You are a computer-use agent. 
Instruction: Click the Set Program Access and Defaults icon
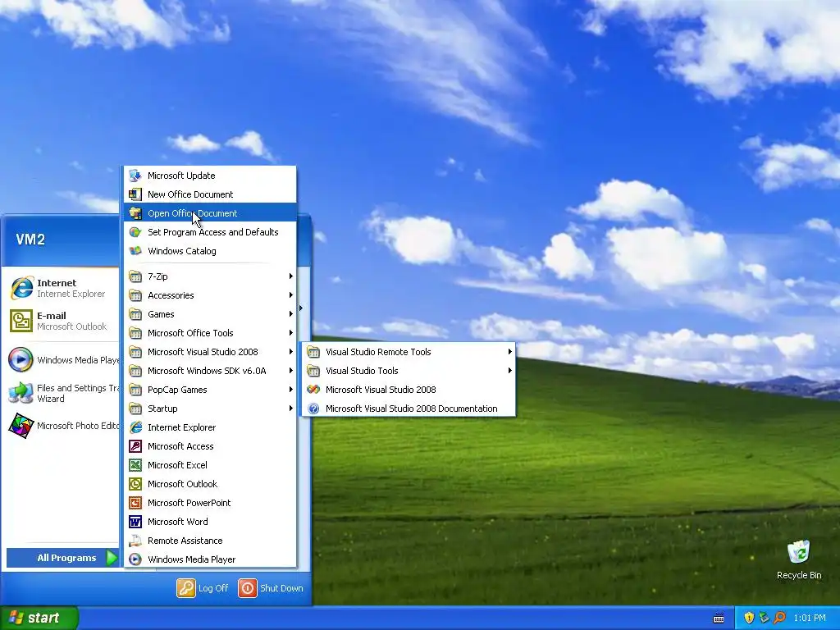(135, 232)
